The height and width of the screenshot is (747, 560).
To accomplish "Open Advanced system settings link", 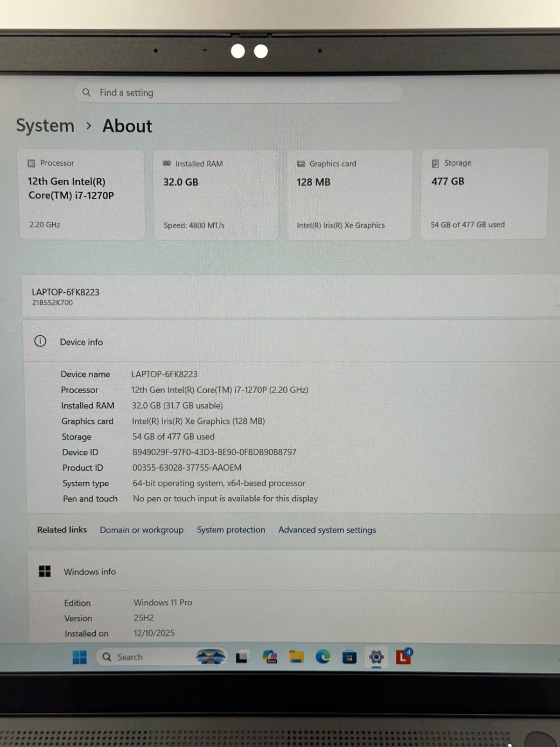I will point(327,530).
